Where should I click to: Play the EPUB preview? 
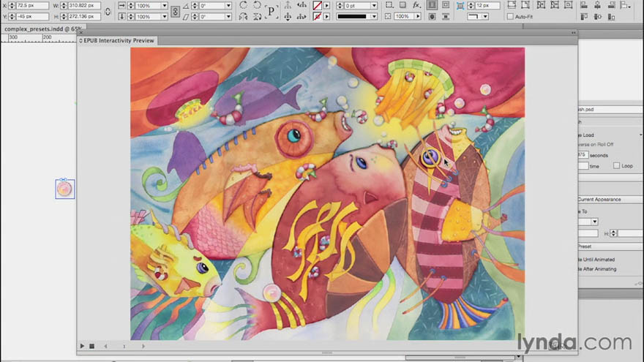[82, 347]
